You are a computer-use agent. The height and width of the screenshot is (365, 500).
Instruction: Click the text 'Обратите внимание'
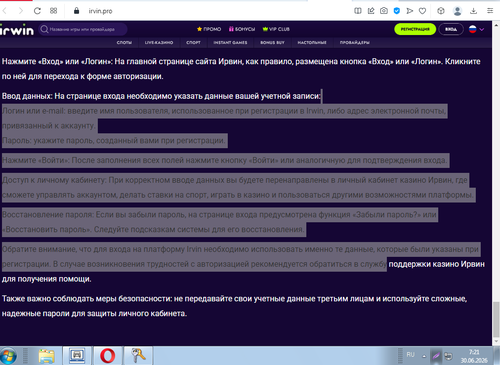pyautogui.click(x=40, y=249)
